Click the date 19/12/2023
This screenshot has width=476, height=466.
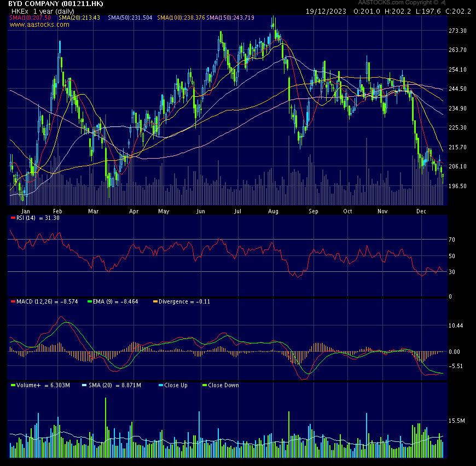(x=326, y=11)
